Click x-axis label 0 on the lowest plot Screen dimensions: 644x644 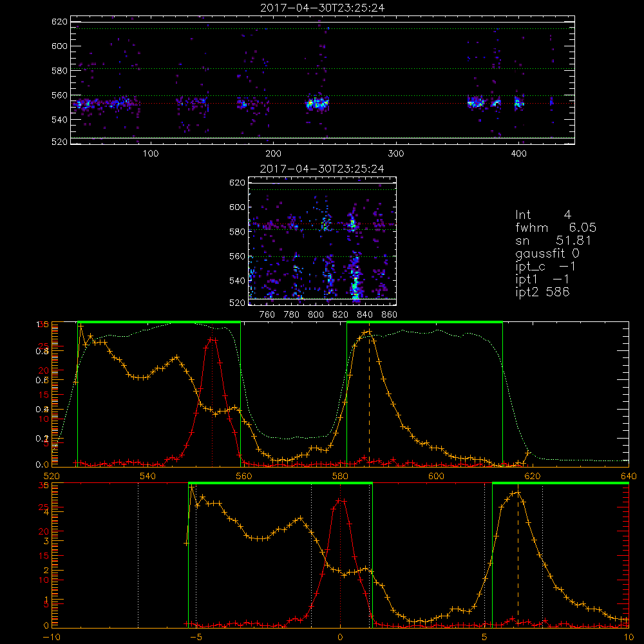pos(340,637)
